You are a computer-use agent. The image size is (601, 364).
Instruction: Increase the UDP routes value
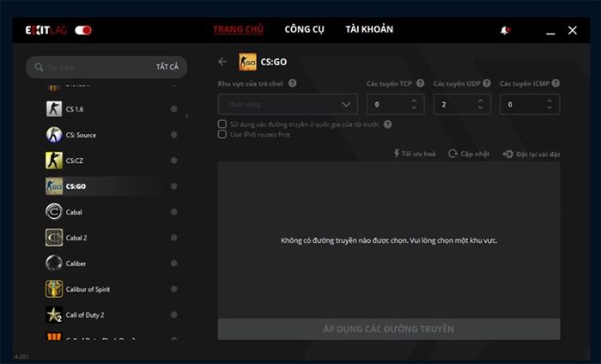tap(481, 101)
